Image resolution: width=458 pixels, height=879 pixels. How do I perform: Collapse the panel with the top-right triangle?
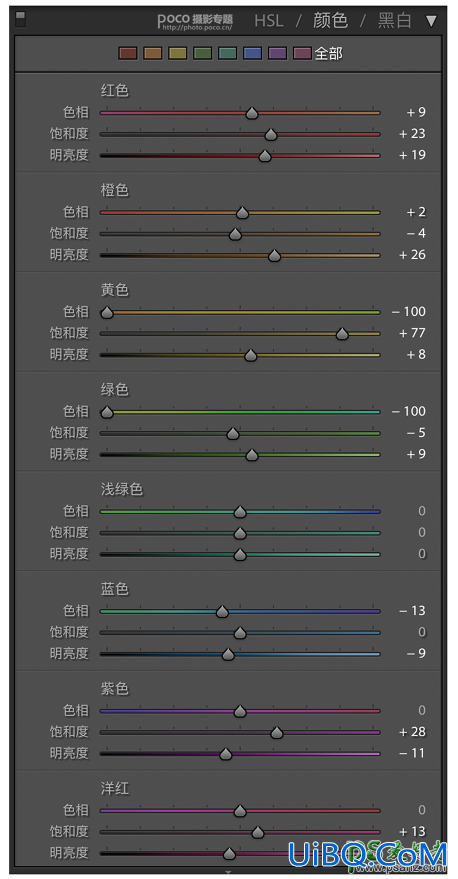(431, 21)
